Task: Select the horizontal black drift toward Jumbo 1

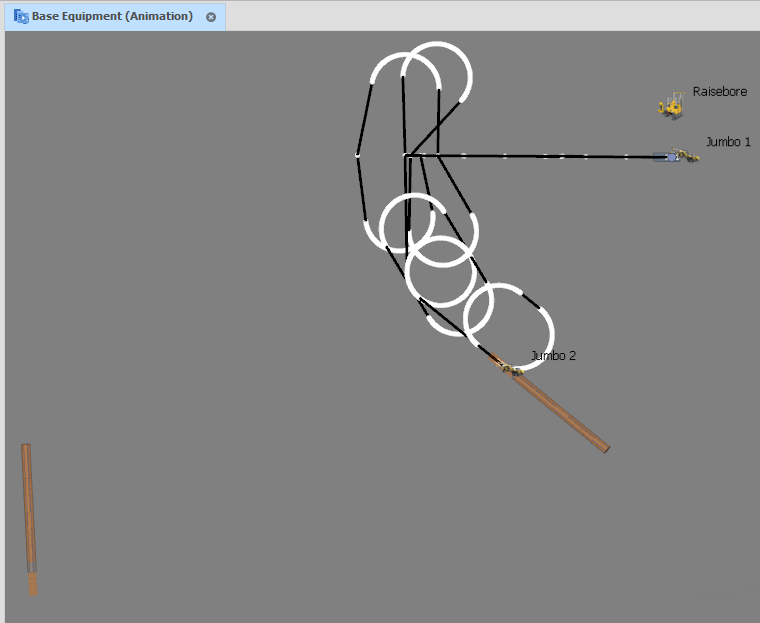Action: (x=536, y=156)
